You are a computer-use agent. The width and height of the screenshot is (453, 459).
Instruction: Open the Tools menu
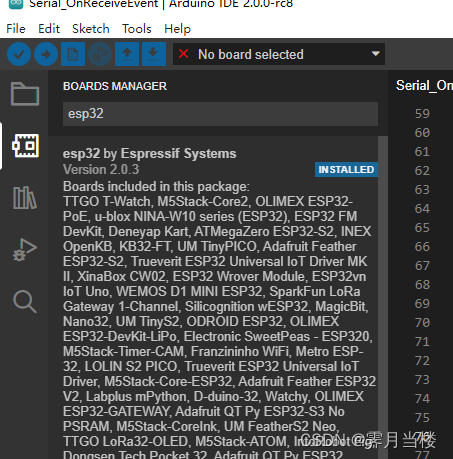coord(136,29)
